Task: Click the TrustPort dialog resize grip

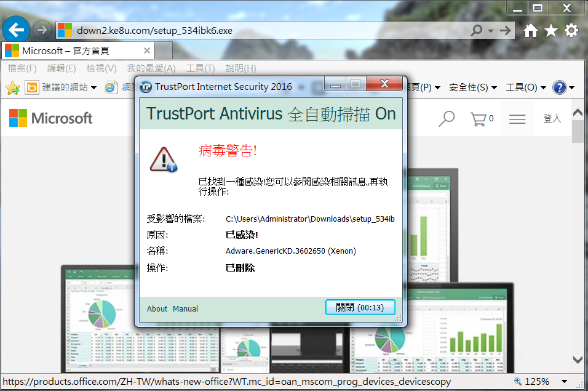Action: 399,318
